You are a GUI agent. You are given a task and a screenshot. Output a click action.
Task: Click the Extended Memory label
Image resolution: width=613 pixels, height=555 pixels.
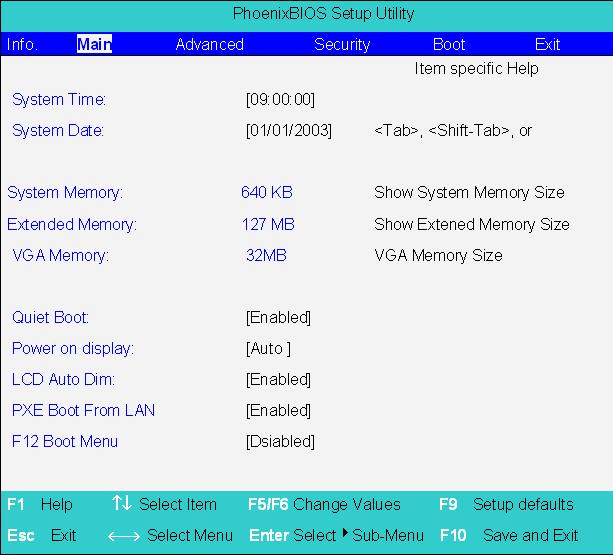click(x=72, y=224)
